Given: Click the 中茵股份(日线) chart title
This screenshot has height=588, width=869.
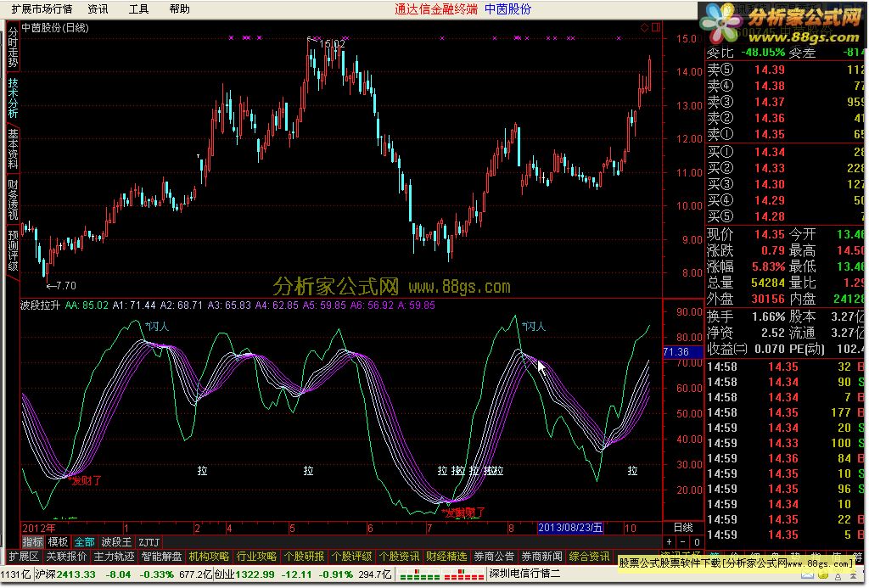Looking at the screenshot, I should tap(55, 28).
